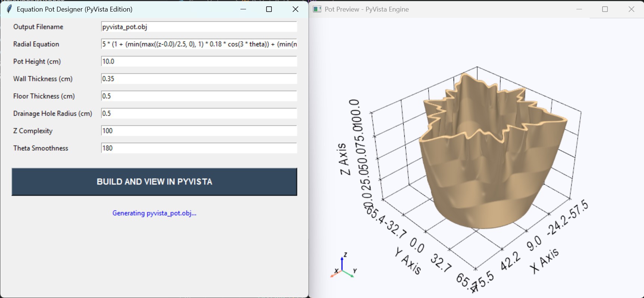Click the Output Filename input field
The image size is (644, 298).
(x=199, y=27)
